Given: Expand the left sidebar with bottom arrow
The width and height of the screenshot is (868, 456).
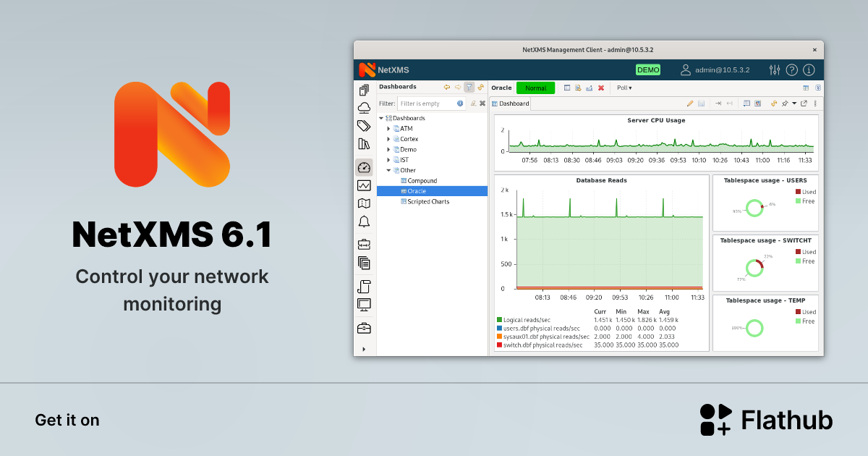Looking at the screenshot, I should (364, 349).
